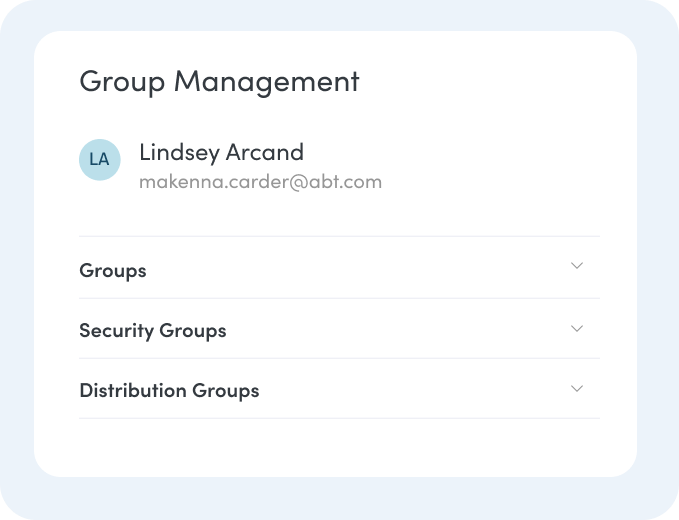Expand the Distribution Groups chevron
Image resolution: width=679 pixels, height=520 pixels.
pos(576,389)
